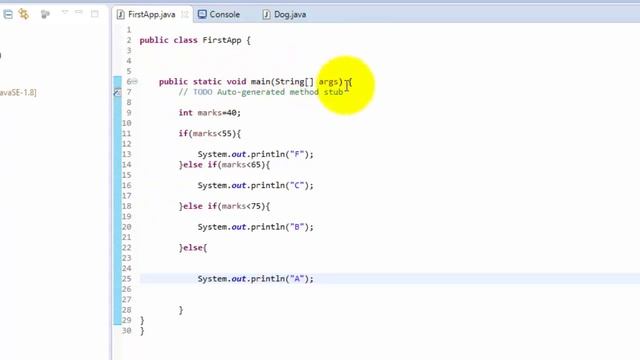Screen dimensions: 640x360
Task: Click 'String[]' type in main signature
Action: (x=294, y=82)
